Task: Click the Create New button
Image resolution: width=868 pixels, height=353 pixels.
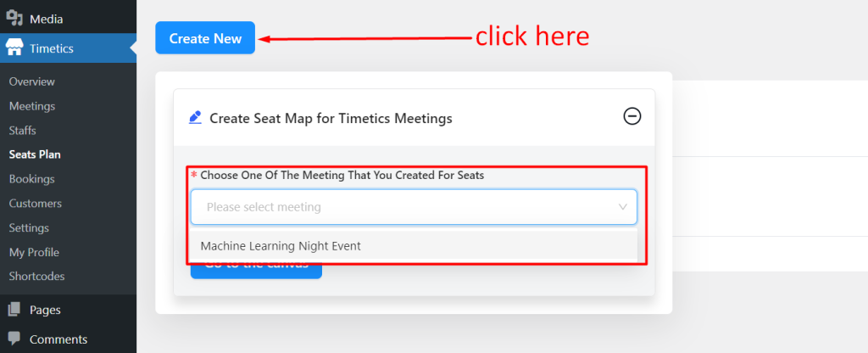Action: pos(205,37)
